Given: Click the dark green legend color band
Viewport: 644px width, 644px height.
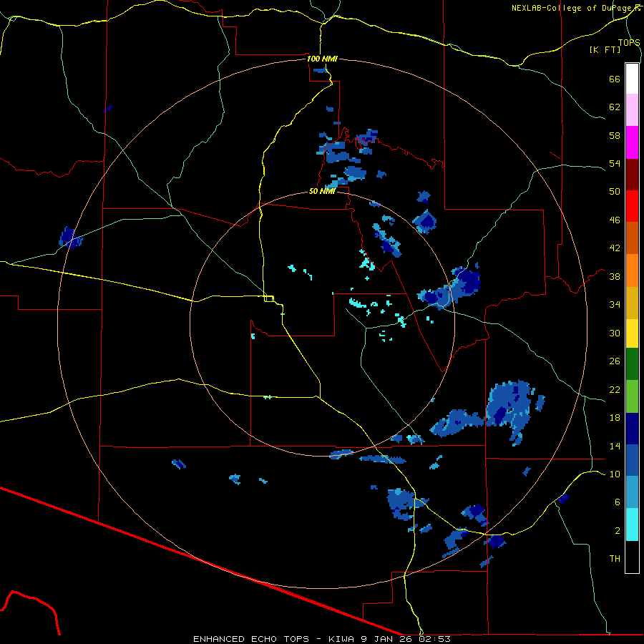Looking at the screenshot, I should click(632, 364).
